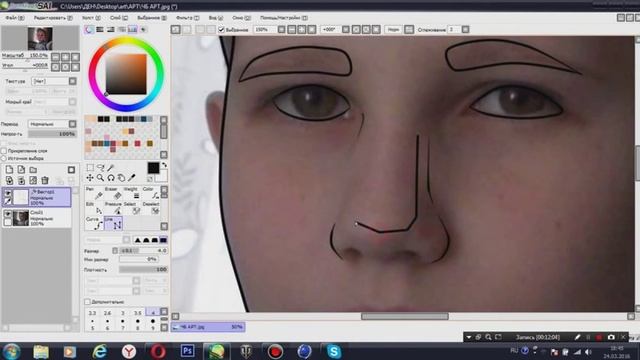Select the move tool
Viewport: 640px width, 360px height.
pyautogui.click(x=90, y=178)
